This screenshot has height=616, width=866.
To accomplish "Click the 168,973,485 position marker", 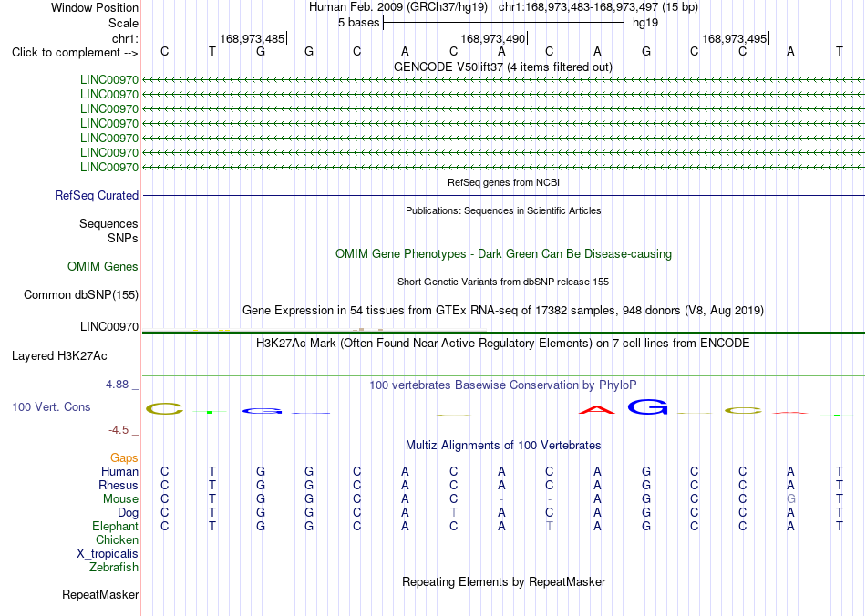I will [253, 38].
